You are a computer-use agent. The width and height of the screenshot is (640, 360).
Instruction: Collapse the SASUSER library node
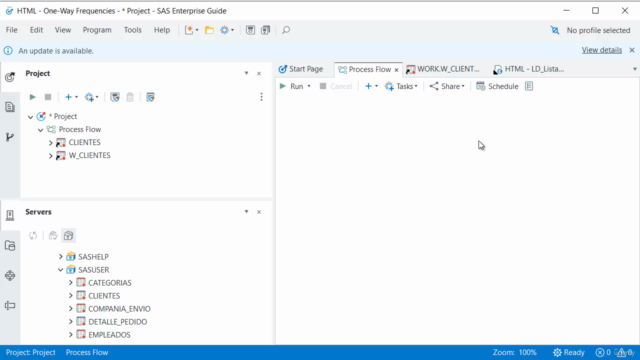(x=60, y=269)
